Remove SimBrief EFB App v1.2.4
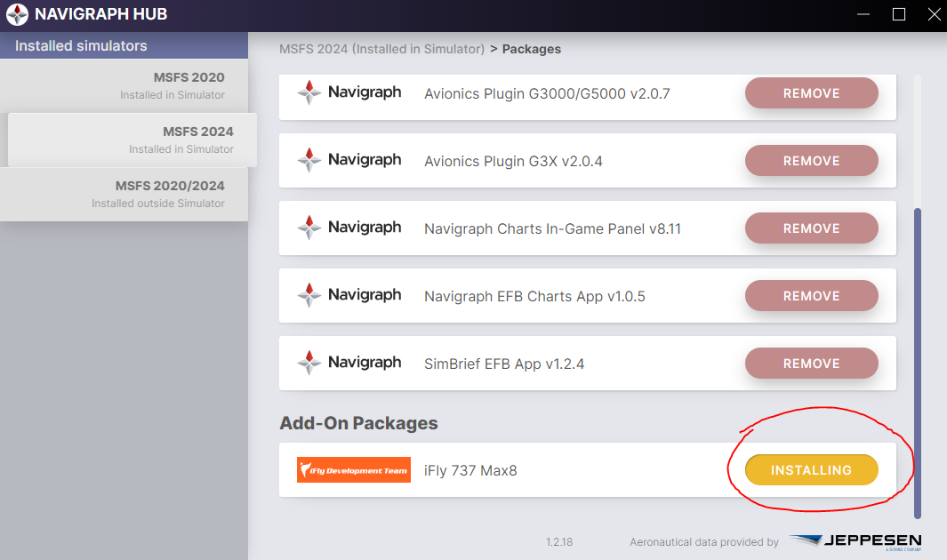 pyautogui.click(x=811, y=364)
